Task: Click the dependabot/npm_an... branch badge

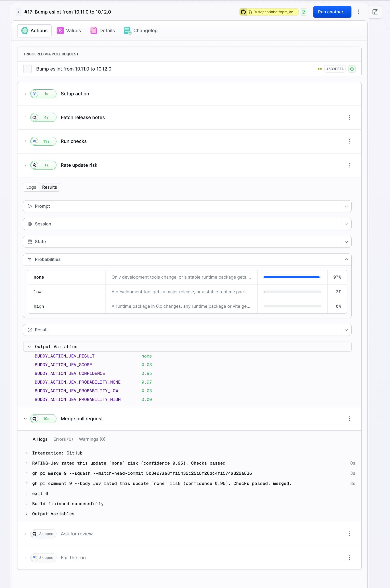Action: click(269, 12)
